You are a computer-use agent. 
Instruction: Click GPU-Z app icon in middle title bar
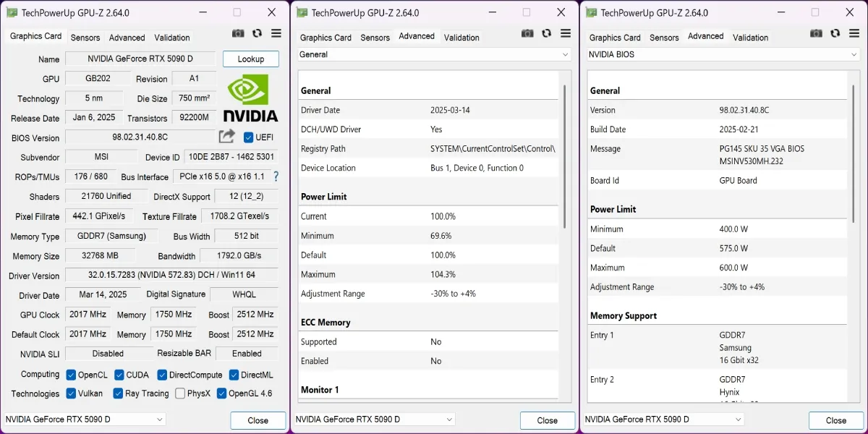tap(301, 12)
